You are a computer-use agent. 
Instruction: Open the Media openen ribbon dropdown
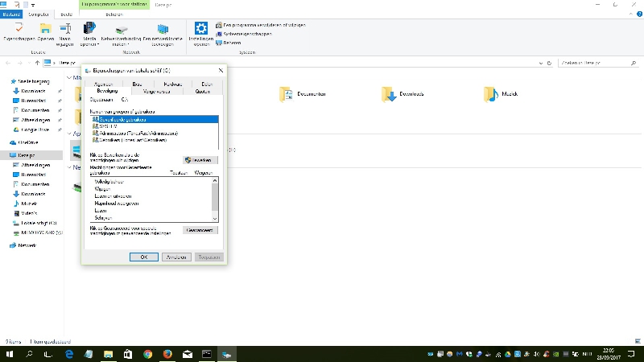(x=89, y=35)
